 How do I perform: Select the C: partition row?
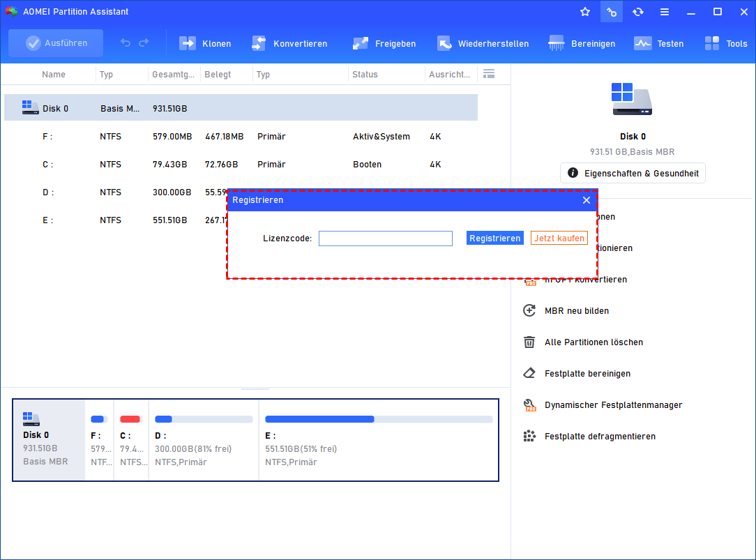point(241,165)
